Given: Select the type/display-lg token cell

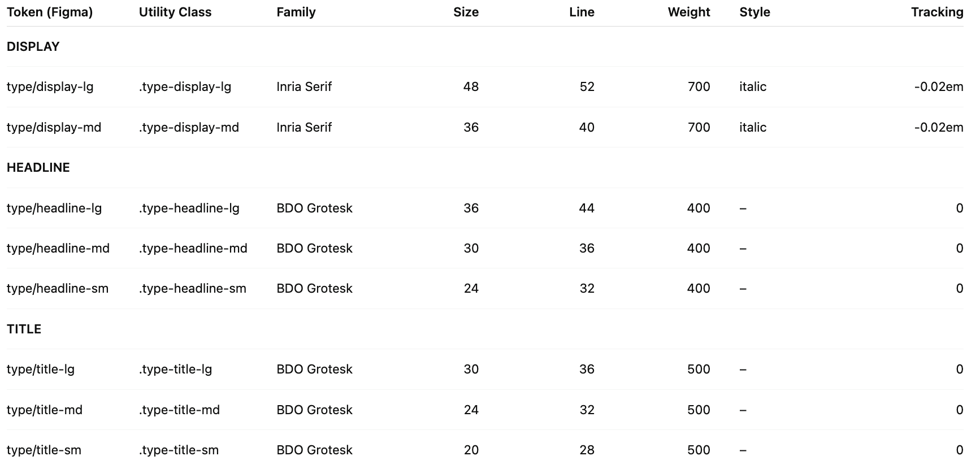Looking at the screenshot, I should coord(50,87).
